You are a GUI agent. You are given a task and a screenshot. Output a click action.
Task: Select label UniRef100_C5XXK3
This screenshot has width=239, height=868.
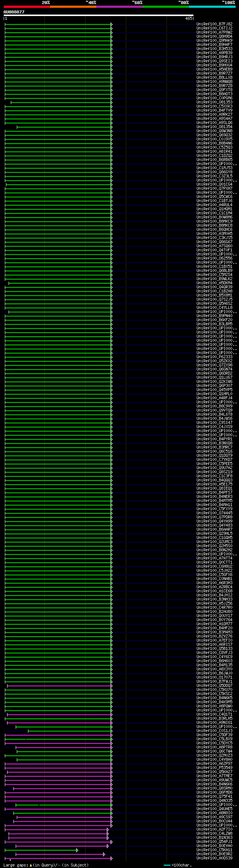point(214,106)
